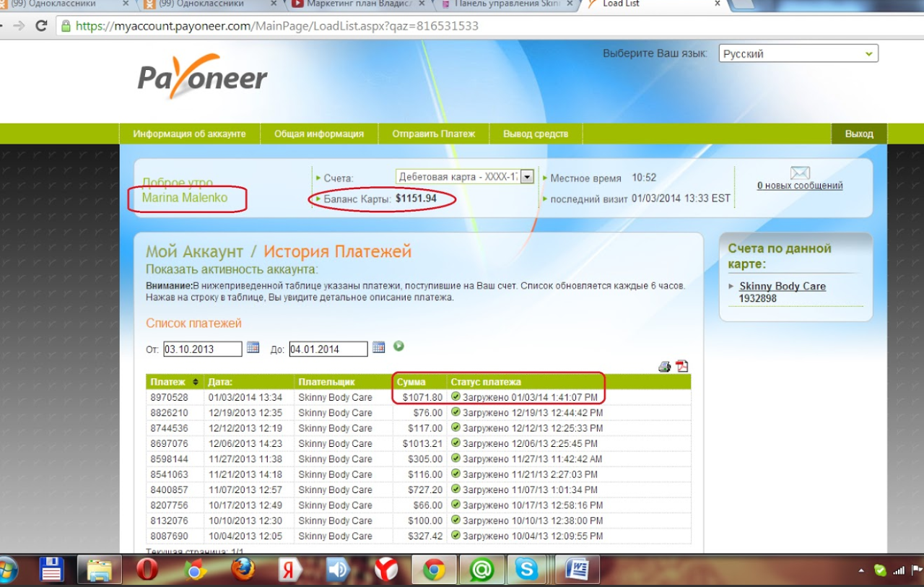The width and height of the screenshot is (924, 587).
Task: Click the Payoneer logo
Action: point(202,76)
